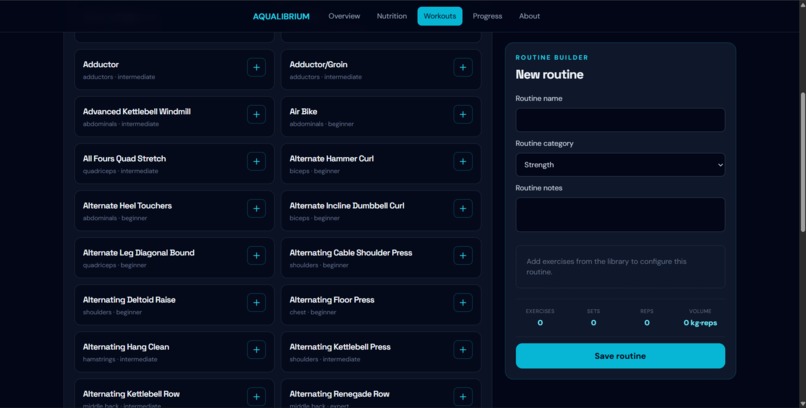Add Alternate Heel Touchers to the routine
The height and width of the screenshot is (408, 806).
click(x=257, y=209)
